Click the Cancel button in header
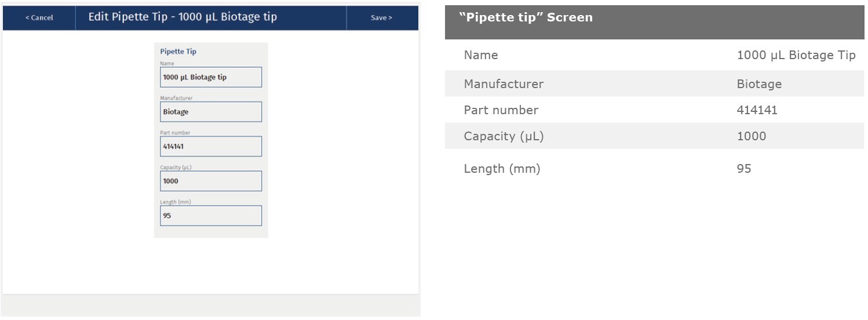 tap(39, 18)
